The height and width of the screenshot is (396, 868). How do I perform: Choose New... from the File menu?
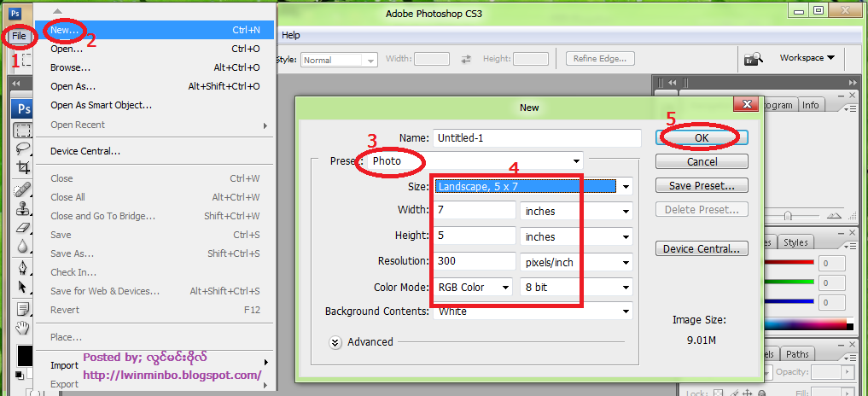pos(154,30)
